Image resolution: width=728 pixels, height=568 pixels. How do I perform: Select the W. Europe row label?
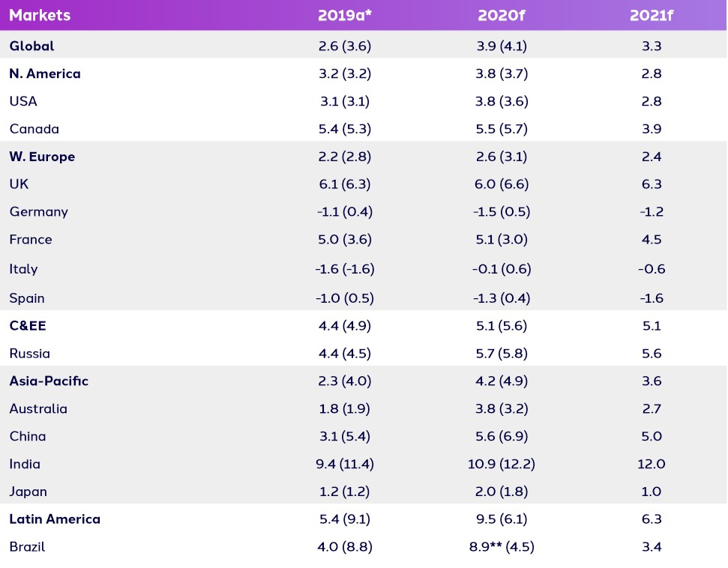(x=42, y=157)
